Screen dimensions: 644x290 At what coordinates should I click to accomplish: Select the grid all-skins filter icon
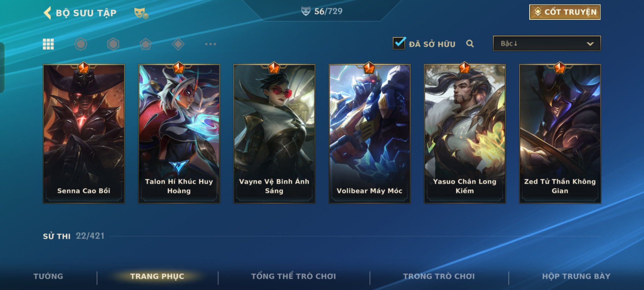tap(48, 44)
